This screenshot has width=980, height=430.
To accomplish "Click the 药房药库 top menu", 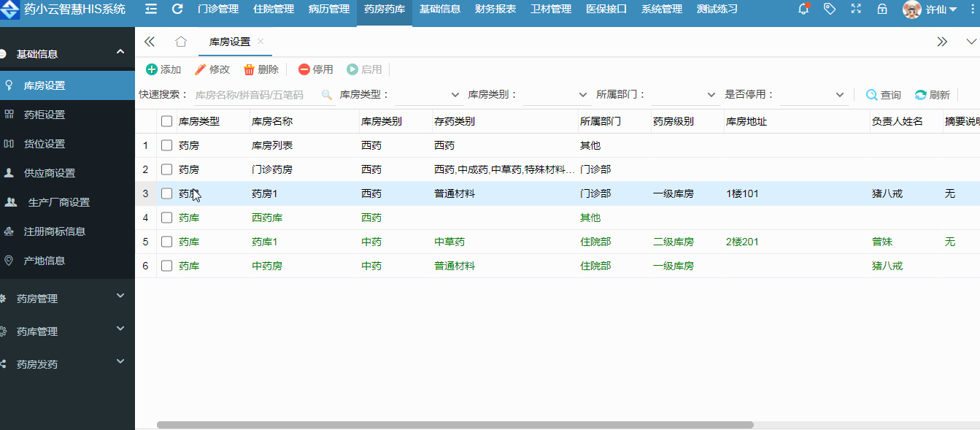I will [385, 9].
